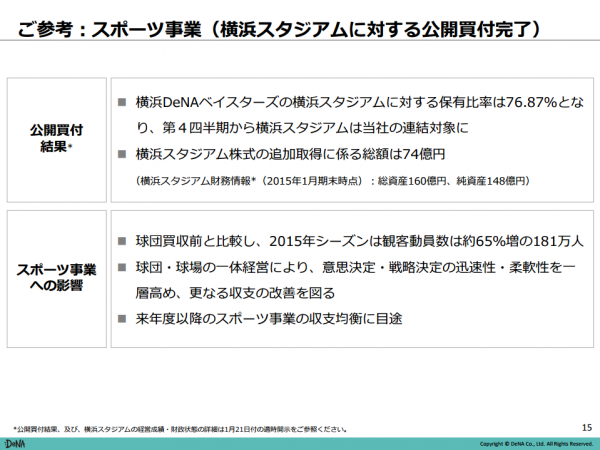Click the teal footer bar
600x450 pixels.
[x=300, y=444]
